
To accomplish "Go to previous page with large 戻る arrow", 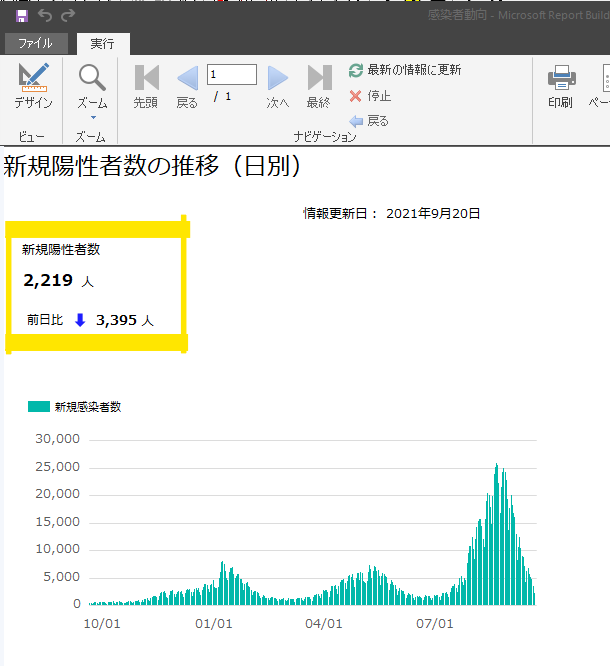I will click(x=187, y=85).
